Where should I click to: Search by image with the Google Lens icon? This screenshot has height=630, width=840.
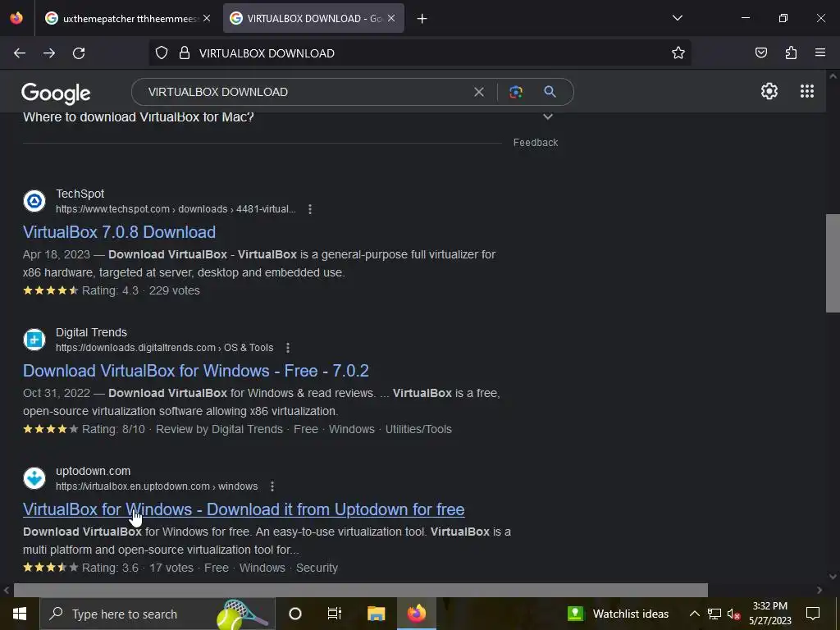tap(516, 92)
